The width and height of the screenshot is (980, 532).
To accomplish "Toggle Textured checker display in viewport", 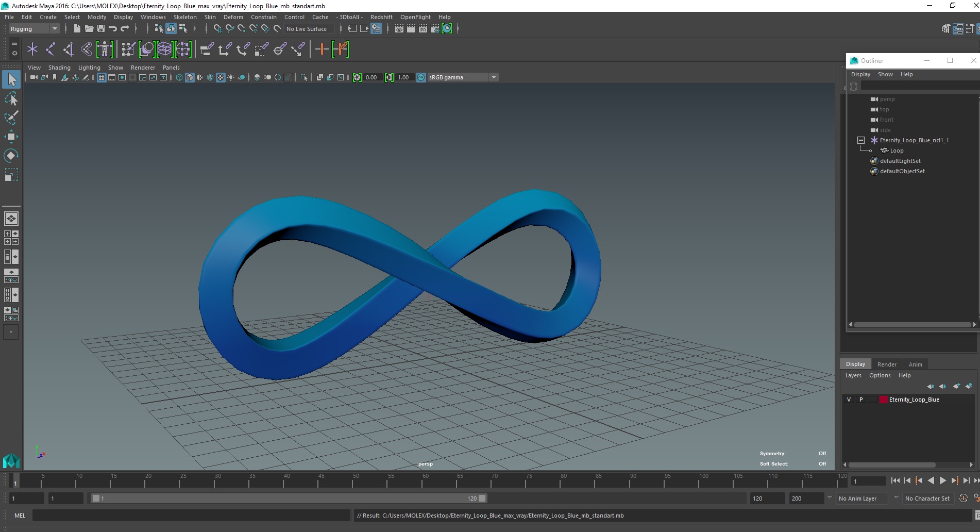I will [221, 77].
